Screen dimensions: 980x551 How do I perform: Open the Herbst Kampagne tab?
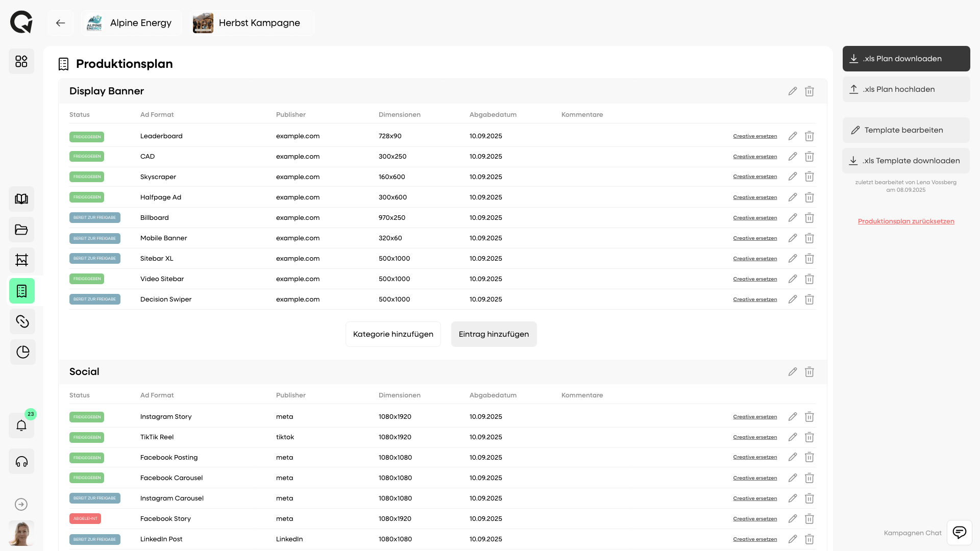point(251,22)
